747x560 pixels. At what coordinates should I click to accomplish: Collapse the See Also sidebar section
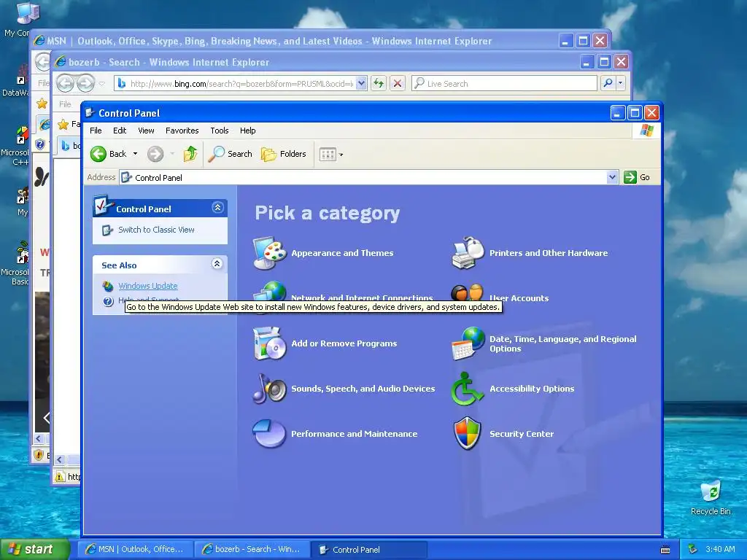(x=217, y=264)
